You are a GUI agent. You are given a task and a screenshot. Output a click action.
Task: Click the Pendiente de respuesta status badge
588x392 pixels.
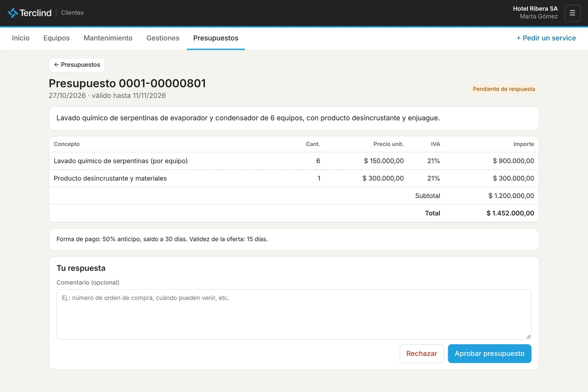click(504, 89)
